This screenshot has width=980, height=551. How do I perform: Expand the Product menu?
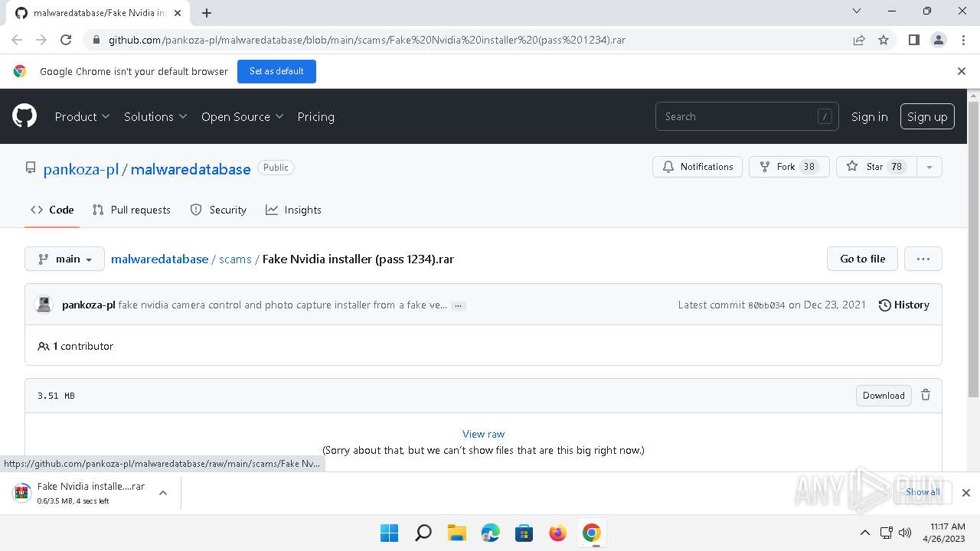click(82, 116)
